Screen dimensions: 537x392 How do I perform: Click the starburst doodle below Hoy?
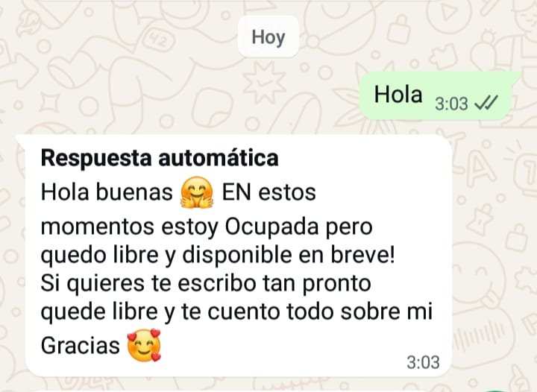click(263, 83)
